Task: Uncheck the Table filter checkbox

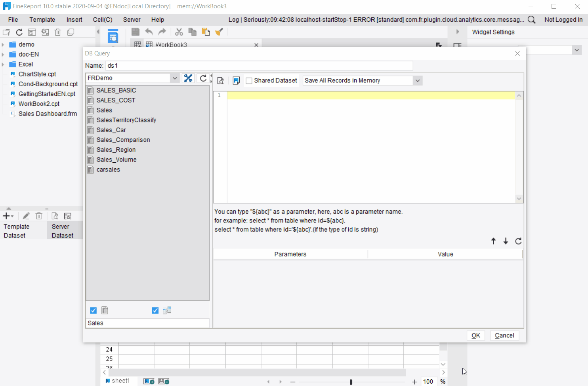Action: click(94, 311)
